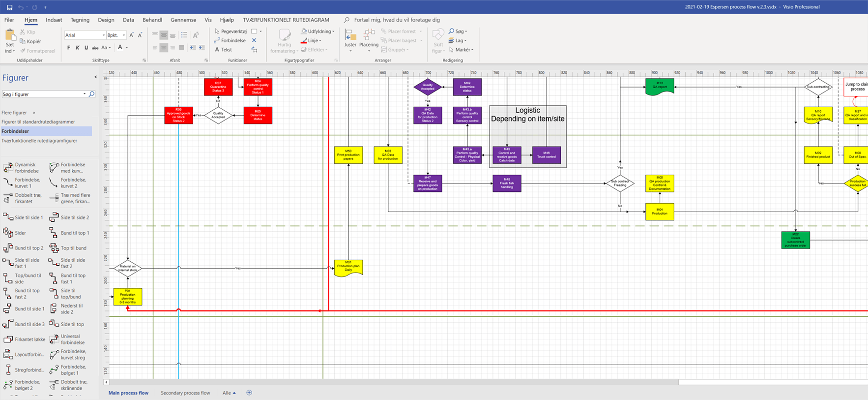This screenshot has height=400, width=868.
Task: Toggle bold formatting (F)
Action: pyautogui.click(x=68, y=48)
